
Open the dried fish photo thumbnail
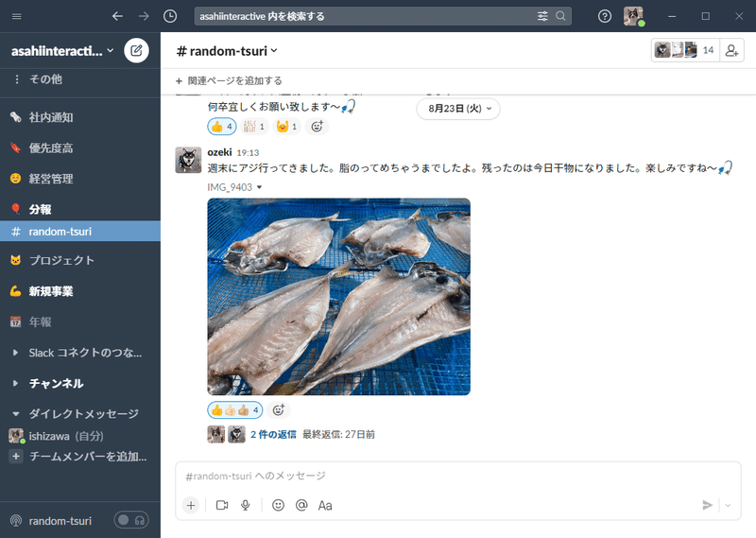point(339,297)
